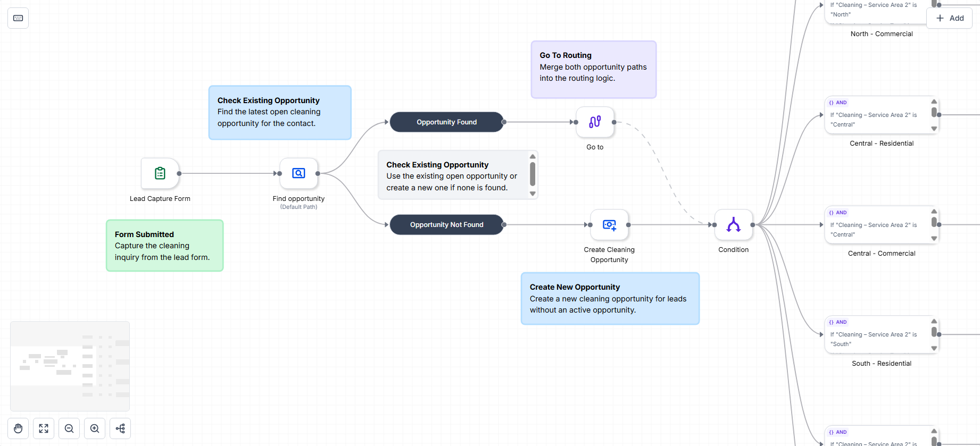This screenshot has height=446, width=980.
Task: Select the Central - Residential condition card
Action: tap(882, 115)
